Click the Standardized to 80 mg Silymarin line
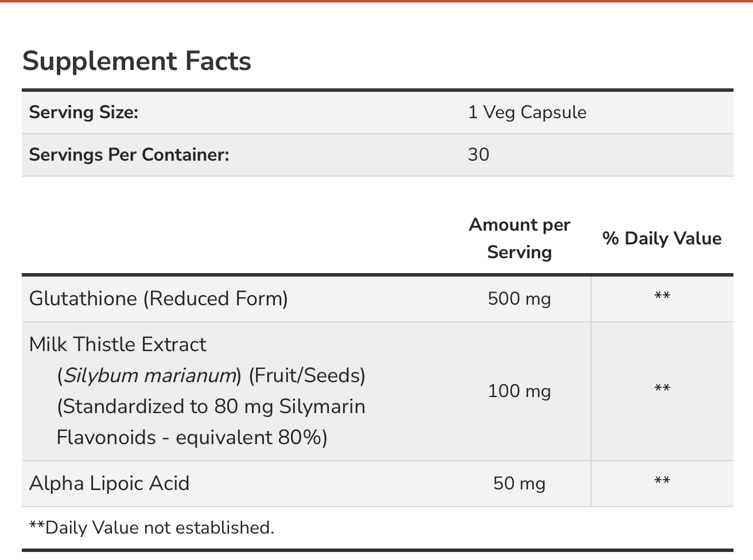This screenshot has height=560, width=753. [211, 406]
